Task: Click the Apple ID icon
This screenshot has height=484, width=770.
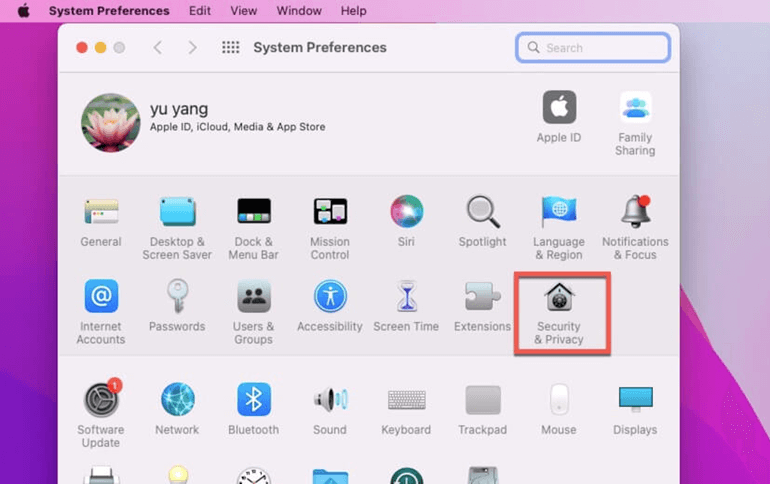Action: pyautogui.click(x=559, y=108)
